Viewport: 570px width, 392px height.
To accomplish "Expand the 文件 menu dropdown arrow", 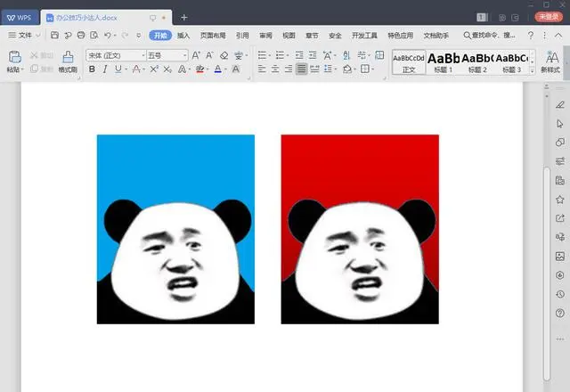I will (x=37, y=36).
